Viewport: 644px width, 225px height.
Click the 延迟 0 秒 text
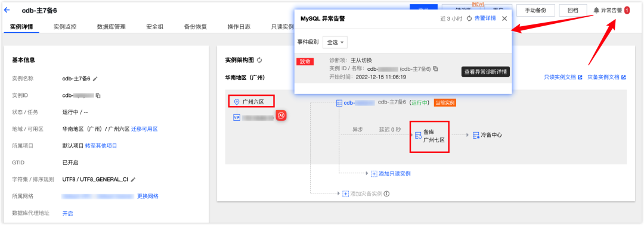[x=391, y=129]
